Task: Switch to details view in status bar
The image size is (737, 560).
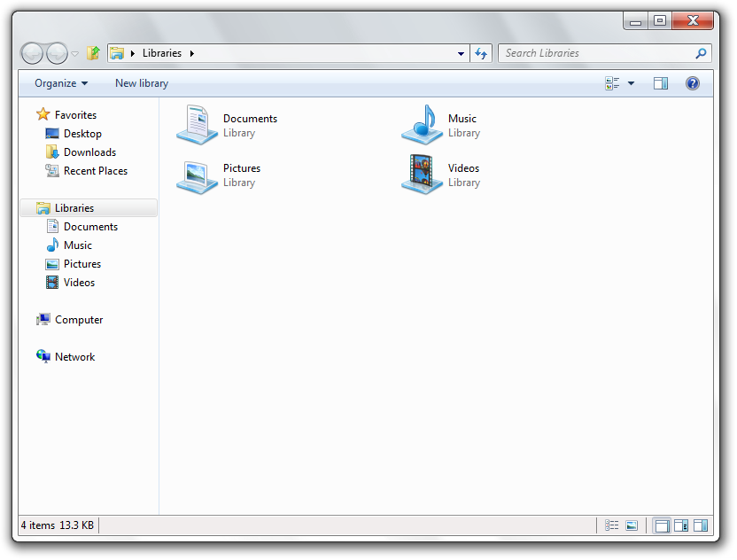Action: point(612,525)
